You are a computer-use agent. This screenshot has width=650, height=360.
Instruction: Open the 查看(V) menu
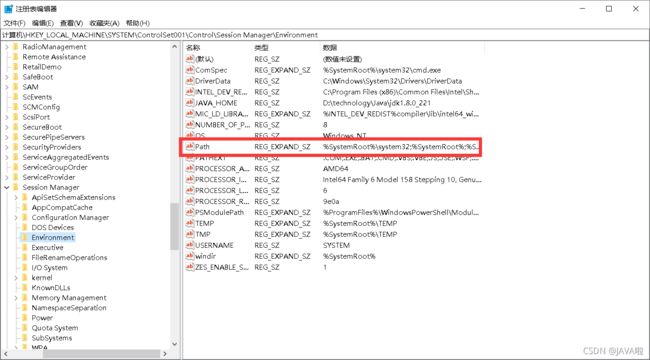point(71,23)
